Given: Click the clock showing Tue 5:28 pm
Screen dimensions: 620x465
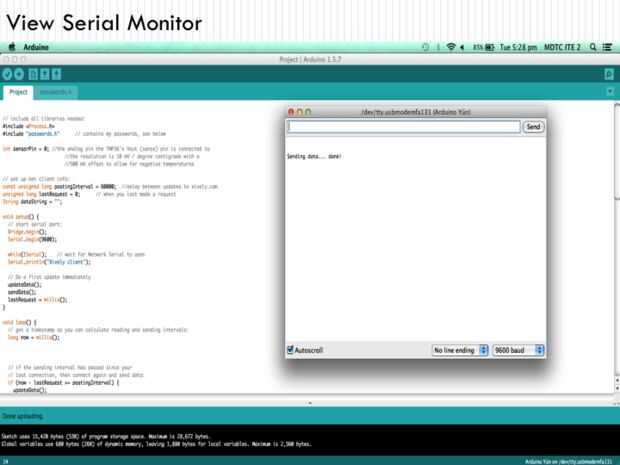Looking at the screenshot, I should coord(518,47).
